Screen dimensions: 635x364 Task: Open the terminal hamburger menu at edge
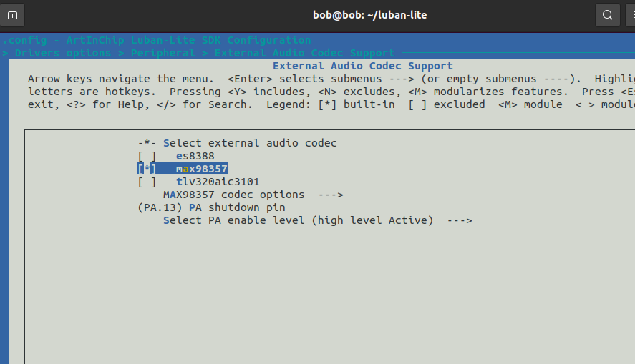pos(631,15)
